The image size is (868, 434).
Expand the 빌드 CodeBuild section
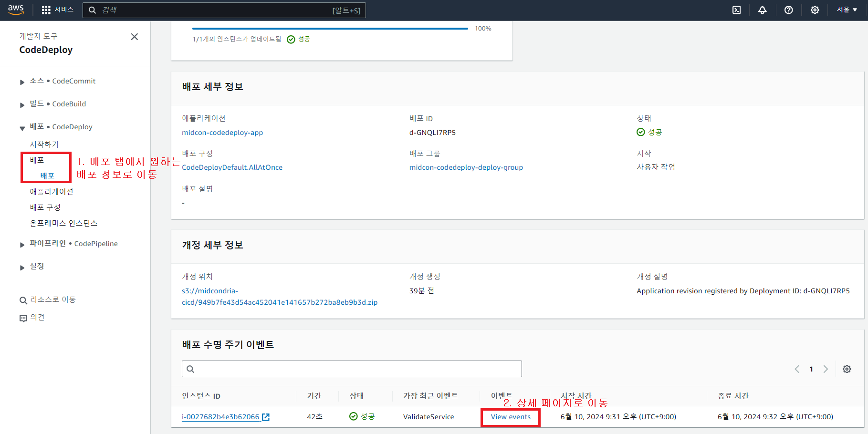pos(22,105)
